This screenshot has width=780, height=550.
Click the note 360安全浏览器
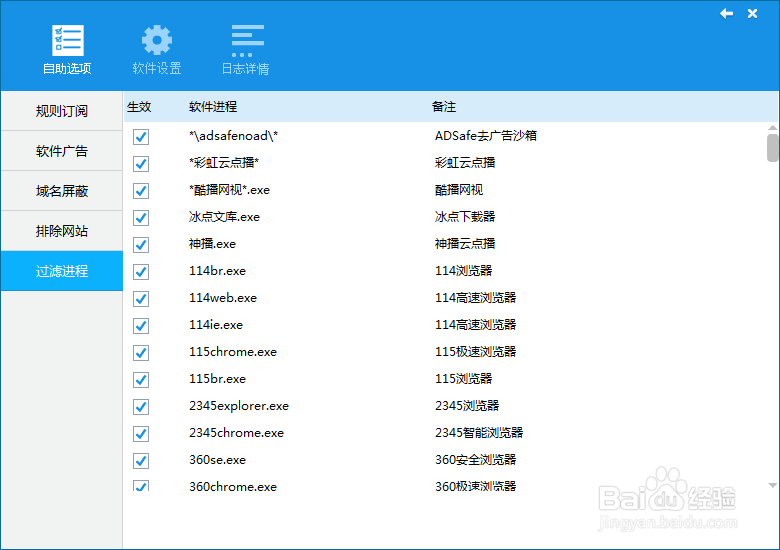(476, 460)
